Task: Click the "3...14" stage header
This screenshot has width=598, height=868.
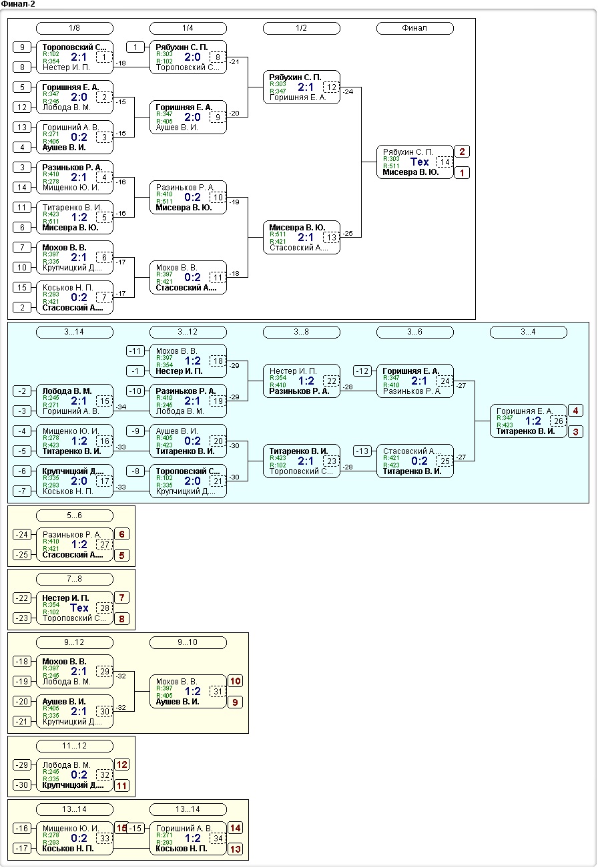Action: [x=75, y=332]
